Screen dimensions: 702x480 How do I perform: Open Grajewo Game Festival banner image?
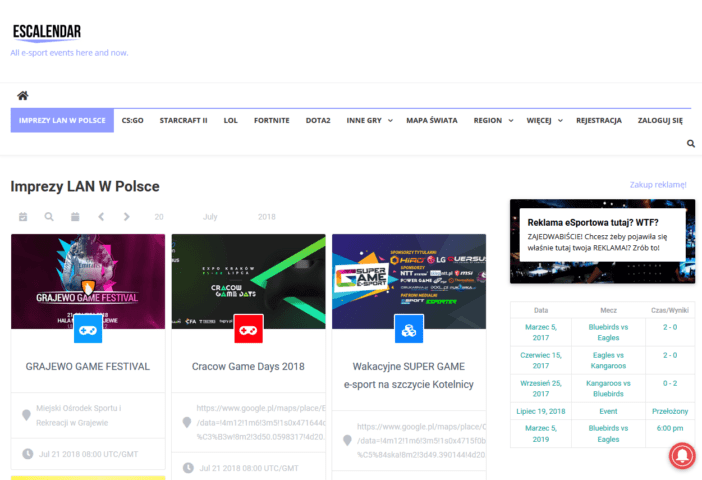pyautogui.click(x=88, y=281)
